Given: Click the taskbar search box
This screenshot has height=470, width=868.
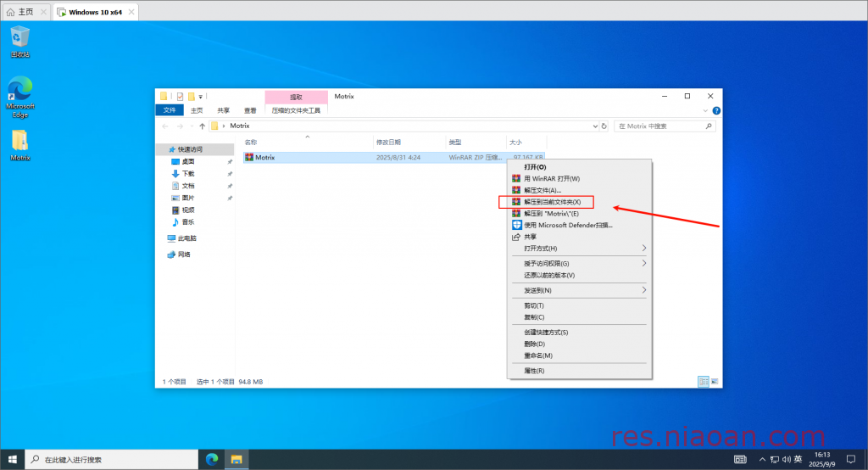Looking at the screenshot, I should point(112,460).
